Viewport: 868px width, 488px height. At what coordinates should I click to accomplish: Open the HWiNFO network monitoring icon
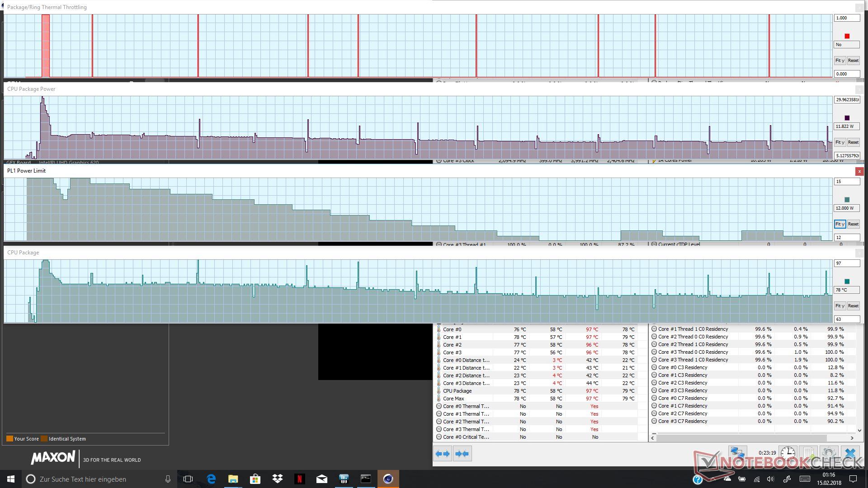pos(737,453)
